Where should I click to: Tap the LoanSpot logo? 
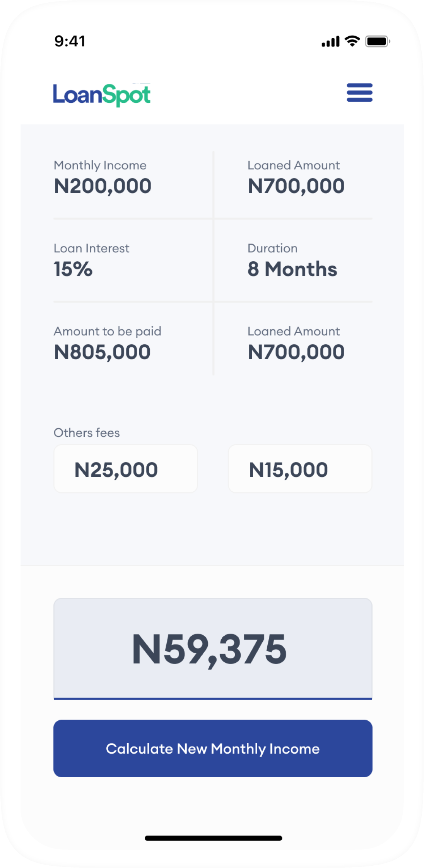102,95
